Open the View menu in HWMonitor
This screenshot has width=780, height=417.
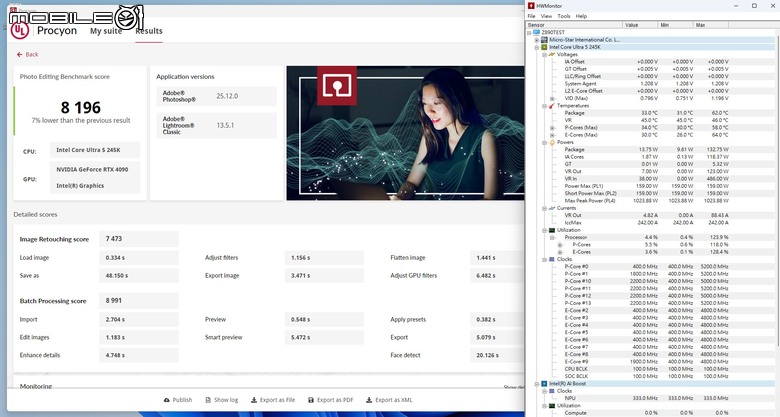pyautogui.click(x=546, y=16)
